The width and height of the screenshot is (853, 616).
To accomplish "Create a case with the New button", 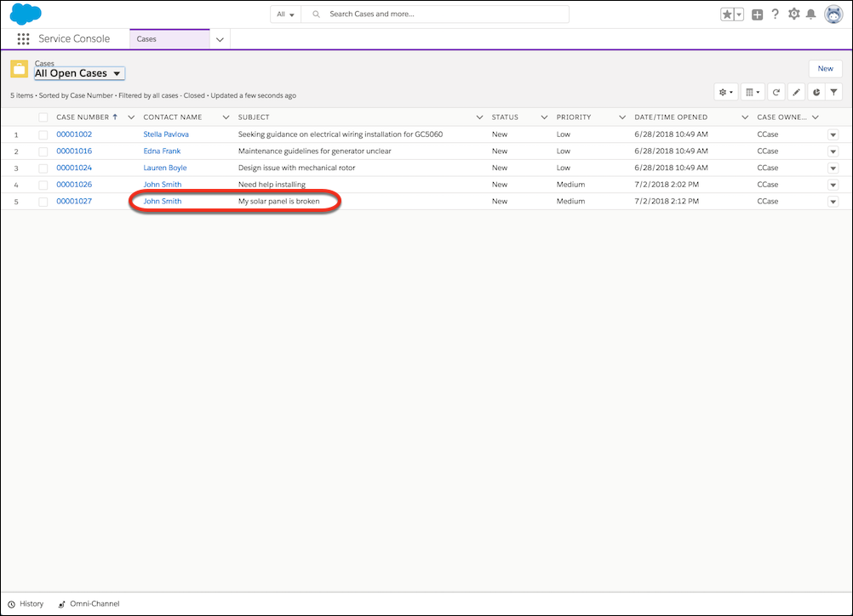I will point(824,68).
